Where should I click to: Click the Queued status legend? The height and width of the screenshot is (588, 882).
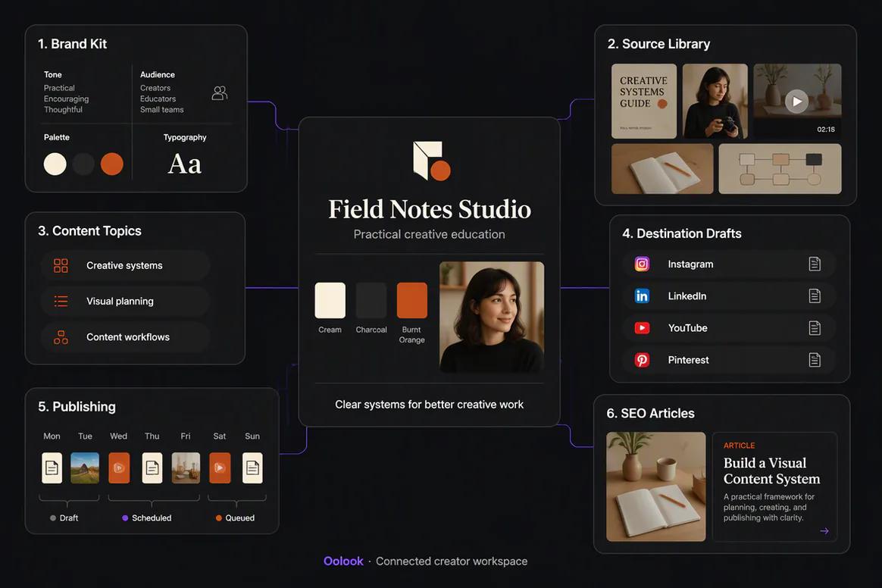[235, 518]
